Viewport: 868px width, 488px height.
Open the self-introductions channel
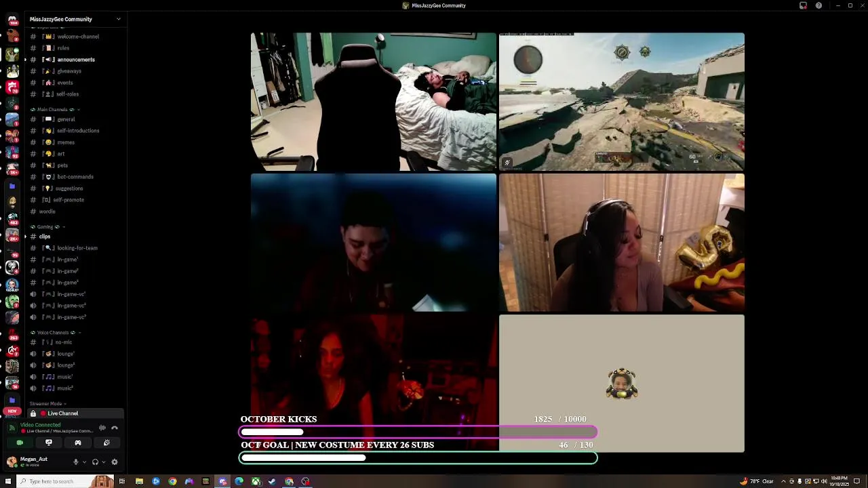click(x=75, y=131)
